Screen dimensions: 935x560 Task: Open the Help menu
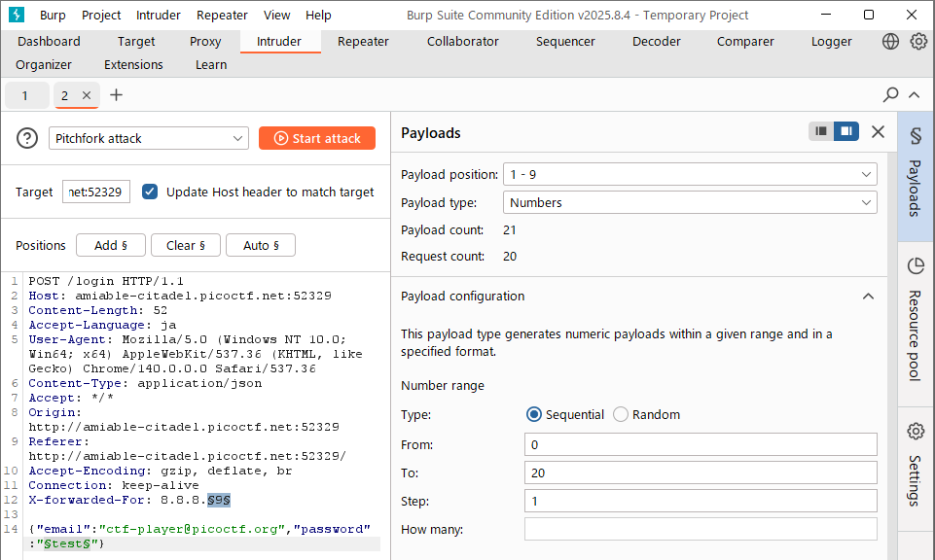pos(318,15)
